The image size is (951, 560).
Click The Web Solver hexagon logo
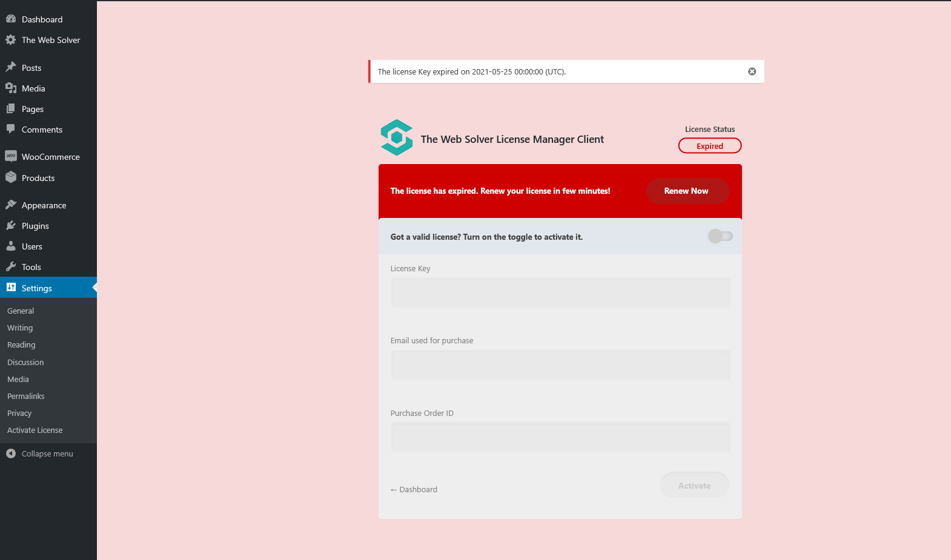(397, 137)
